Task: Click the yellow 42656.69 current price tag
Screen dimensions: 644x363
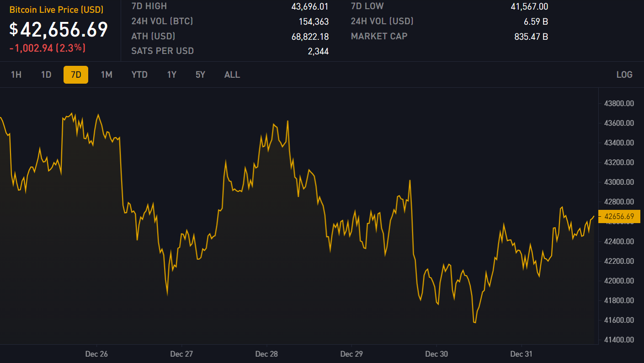Action: 619,216
